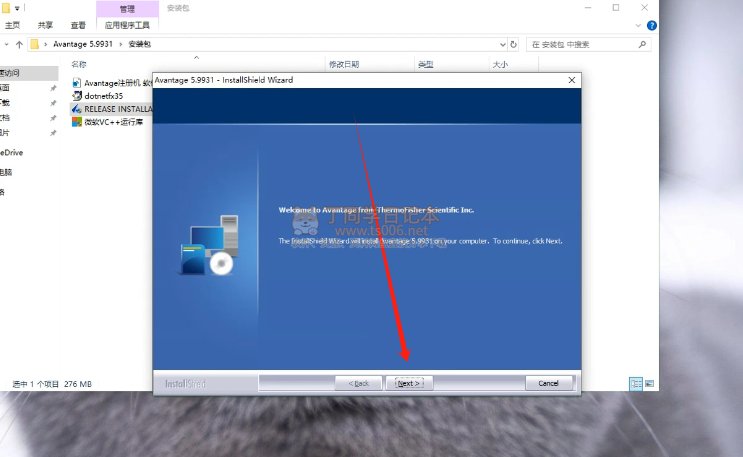
Task: Click the search magnifier icon
Action: click(642, 44)
